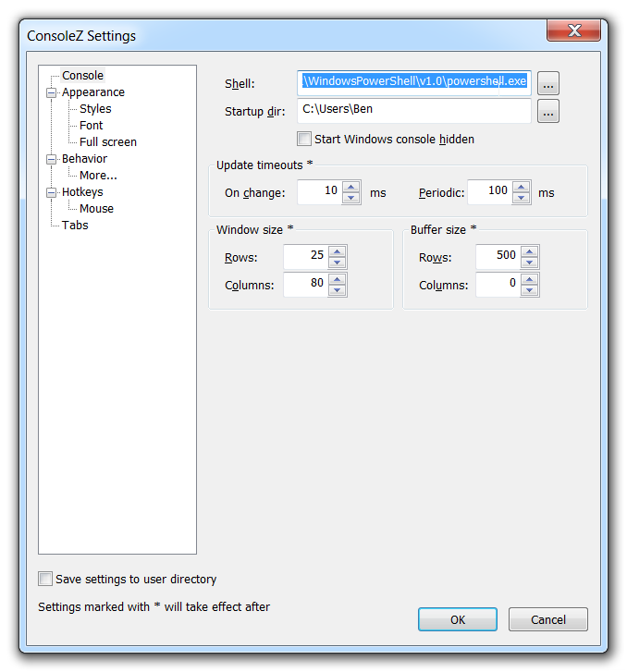The width and height of the screenshot is (627, 672).
Task: Decrease Window size Rows value
Action: point(338,263)
